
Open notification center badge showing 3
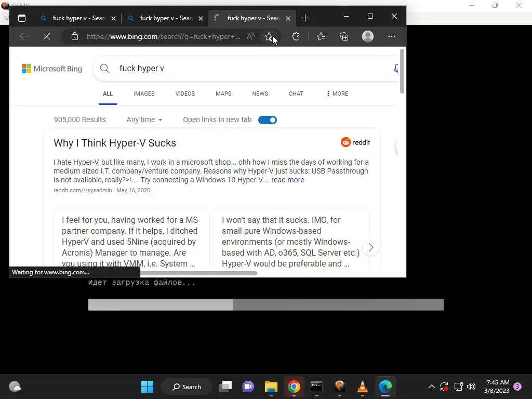(x=518, y=387)
